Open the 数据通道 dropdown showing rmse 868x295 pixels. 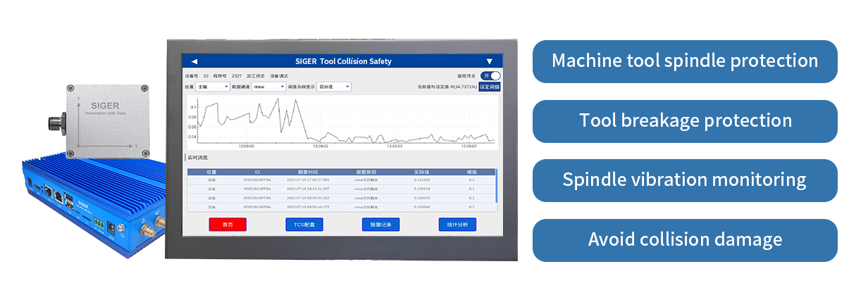pyautogui.click(x=268, y=87)
